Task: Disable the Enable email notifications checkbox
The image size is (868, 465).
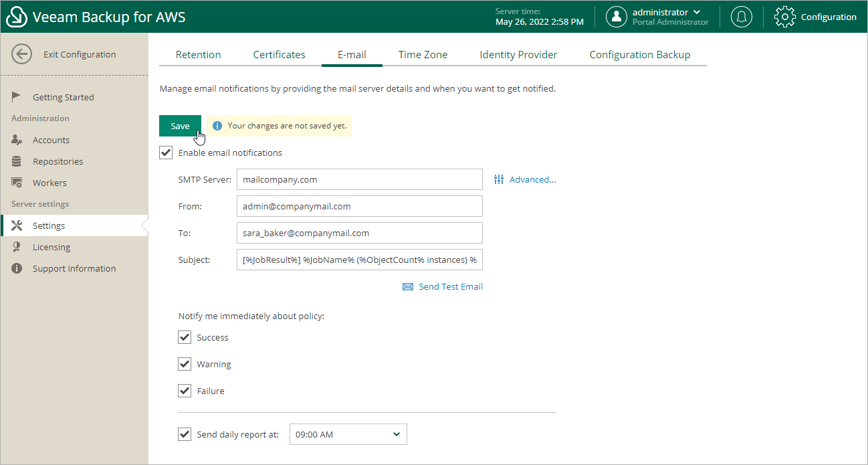Action: [166, 153]
